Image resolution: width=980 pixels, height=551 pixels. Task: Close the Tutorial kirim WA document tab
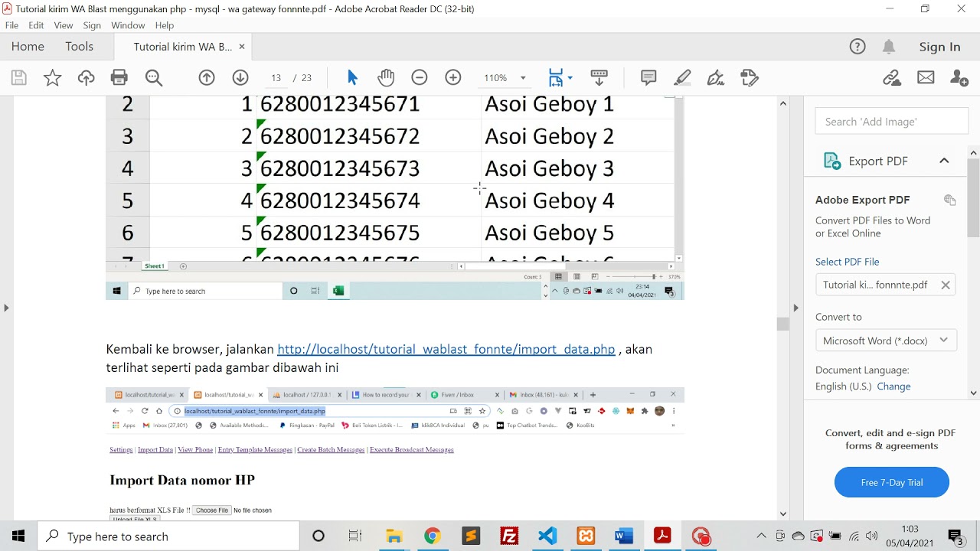[242, 47]
